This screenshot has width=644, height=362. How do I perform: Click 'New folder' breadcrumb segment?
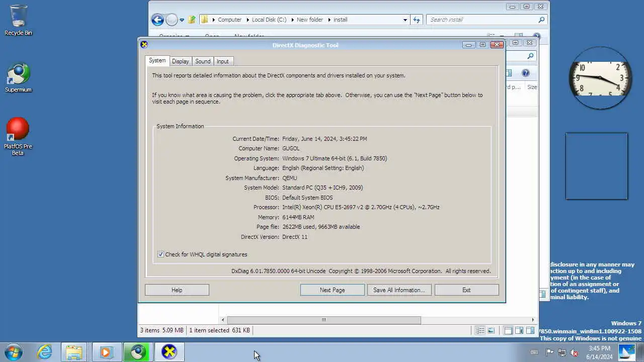[x=310, y=20]
